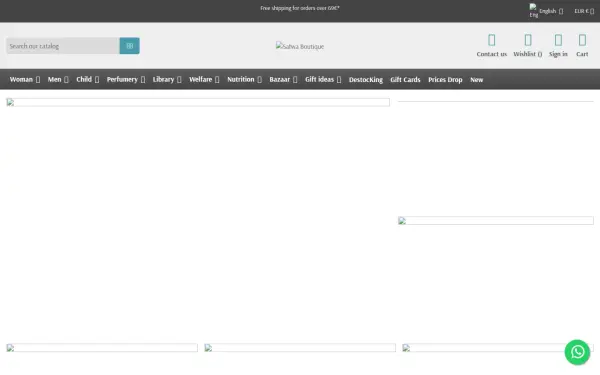Go to Gift Cards page
The image size is (600, 375).
click(x=405, y=80)
